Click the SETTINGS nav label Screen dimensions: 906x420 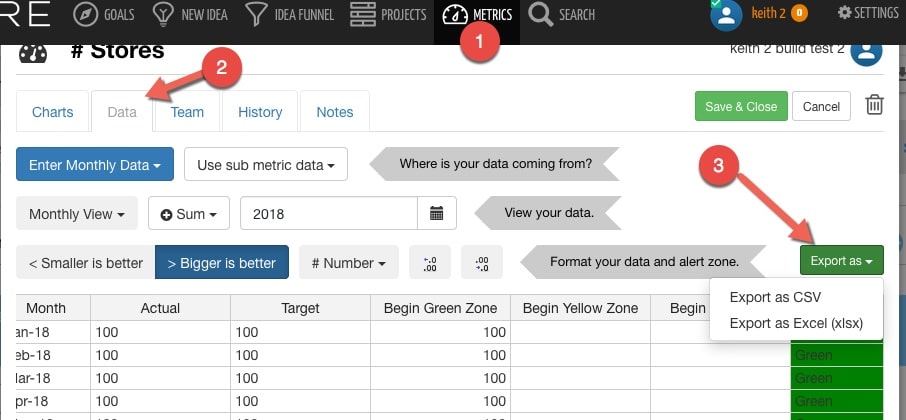click(x=877, y=12)
